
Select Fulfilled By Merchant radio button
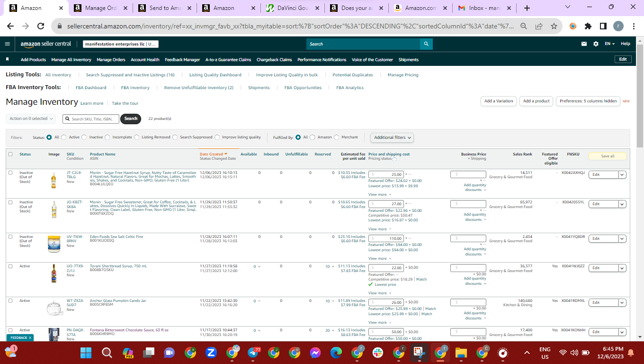[337, 137]
